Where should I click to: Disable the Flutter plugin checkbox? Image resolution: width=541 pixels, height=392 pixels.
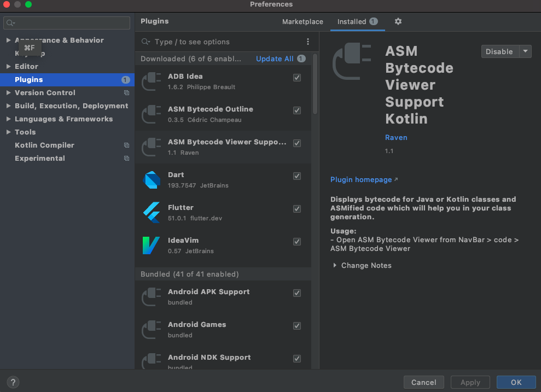297,209
